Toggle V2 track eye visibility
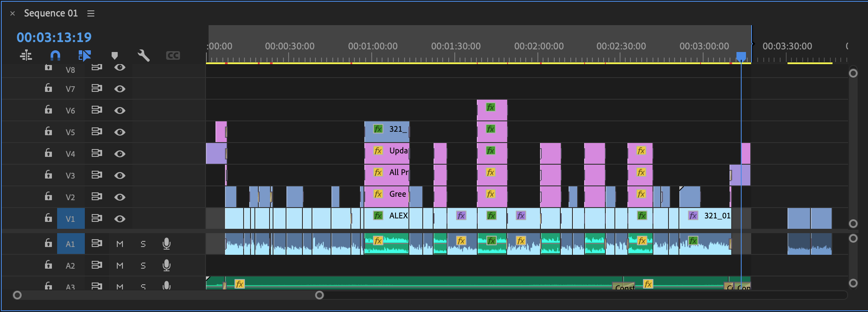 [x=120, y=197]
